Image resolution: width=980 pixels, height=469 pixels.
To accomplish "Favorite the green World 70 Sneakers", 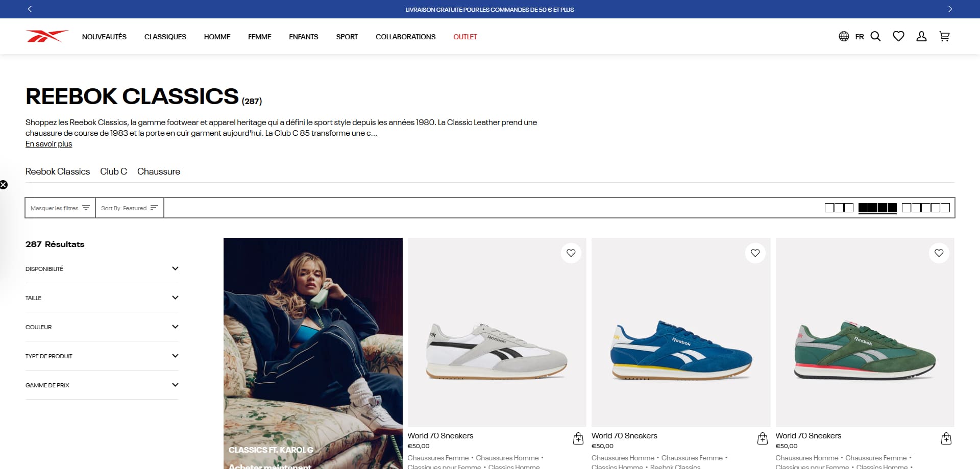I will (x=939, y=253).
